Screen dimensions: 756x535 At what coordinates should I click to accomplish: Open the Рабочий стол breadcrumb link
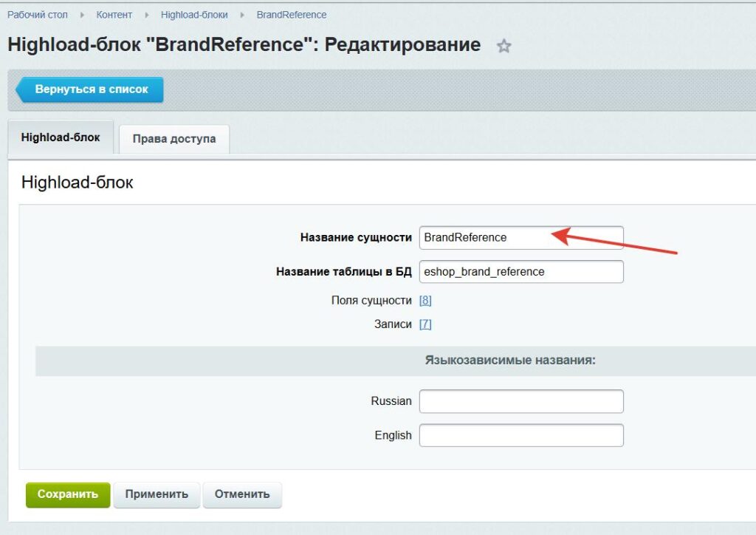click(x=38, y=15)
